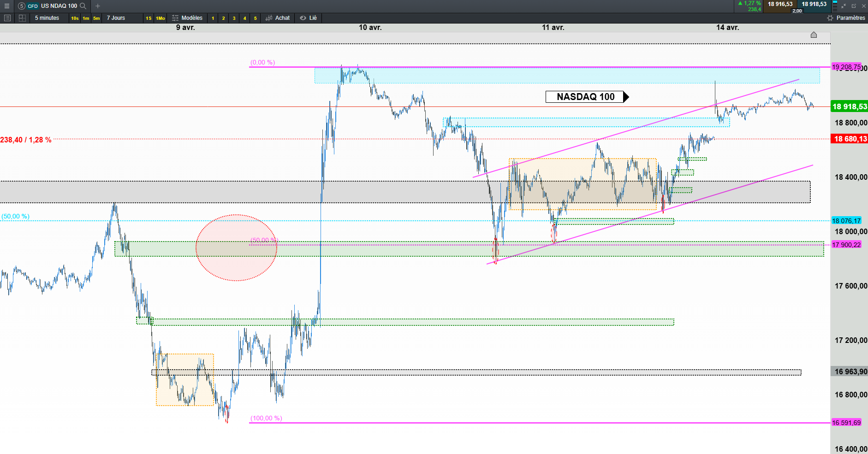The width and height of the screenshot is (868, 454).
Task: Open the US NDAQ 100 tab
Action: coord(52,6)
